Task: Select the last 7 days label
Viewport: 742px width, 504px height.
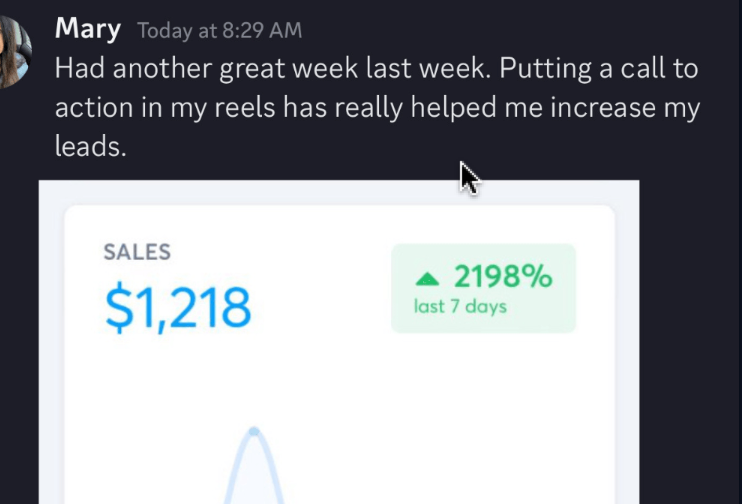Action: coord(460,307)
